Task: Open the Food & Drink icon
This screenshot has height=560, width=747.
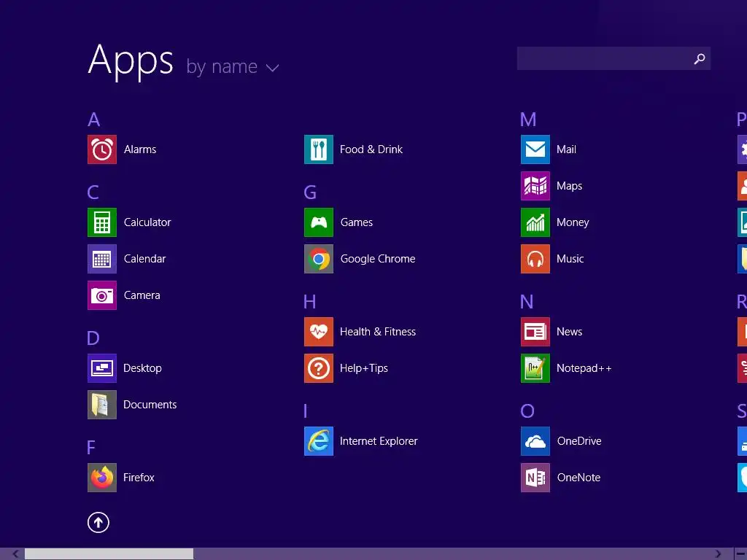Action: (319, 149)
